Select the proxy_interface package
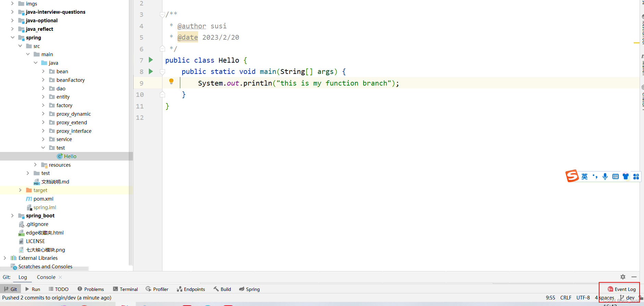This screenshot has height=306, width=644. [74, 131]
